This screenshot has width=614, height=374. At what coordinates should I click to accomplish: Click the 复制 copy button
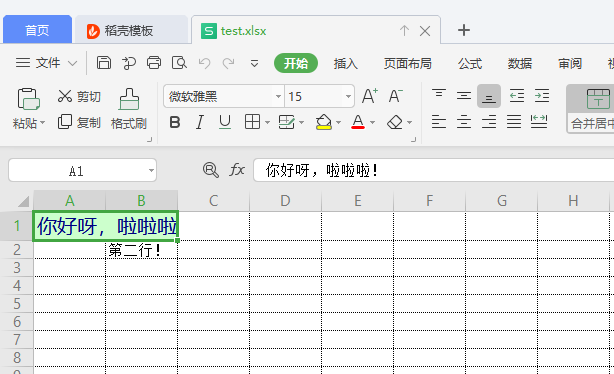[79, 123]
